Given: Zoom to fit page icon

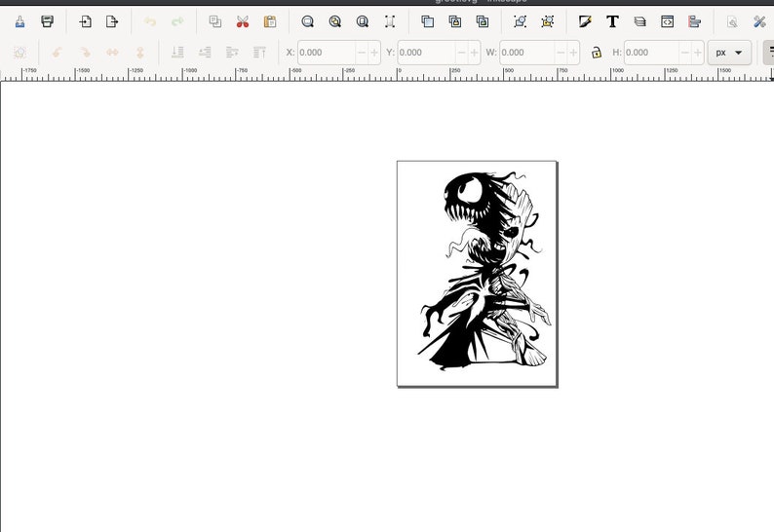Looking at the screenshot, I should [363, 21].
